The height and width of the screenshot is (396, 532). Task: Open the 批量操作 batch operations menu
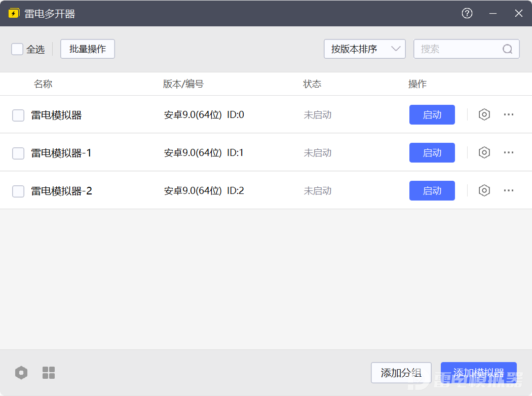pyautogui.click(x=88, y=49)
